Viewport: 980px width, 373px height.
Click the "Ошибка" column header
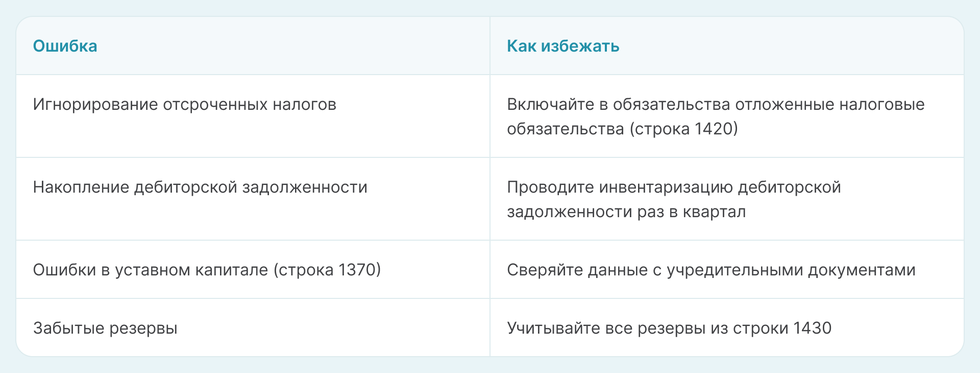coord(65,46)
